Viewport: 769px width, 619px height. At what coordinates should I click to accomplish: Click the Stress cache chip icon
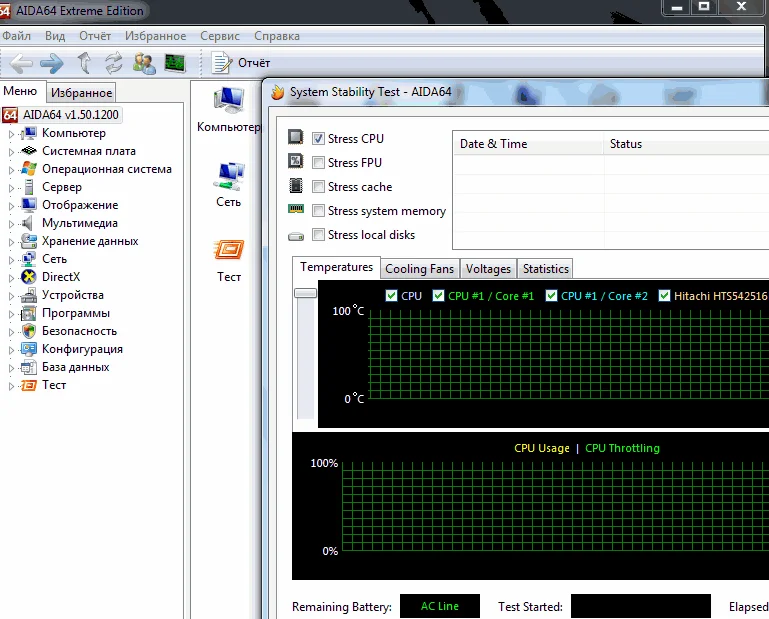(x=296, y=185)
